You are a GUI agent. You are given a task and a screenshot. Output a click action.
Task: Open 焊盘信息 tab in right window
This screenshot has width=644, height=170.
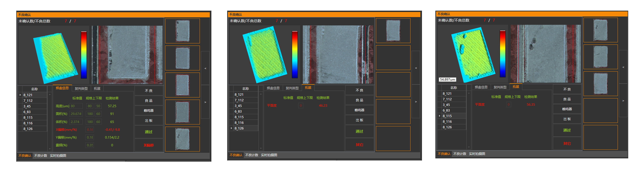(x=481, y=87)
